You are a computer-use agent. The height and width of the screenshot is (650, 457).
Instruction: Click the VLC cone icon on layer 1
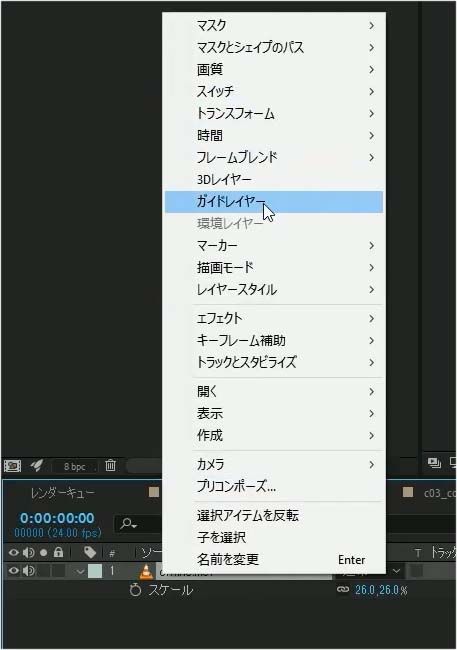point(146,571)
